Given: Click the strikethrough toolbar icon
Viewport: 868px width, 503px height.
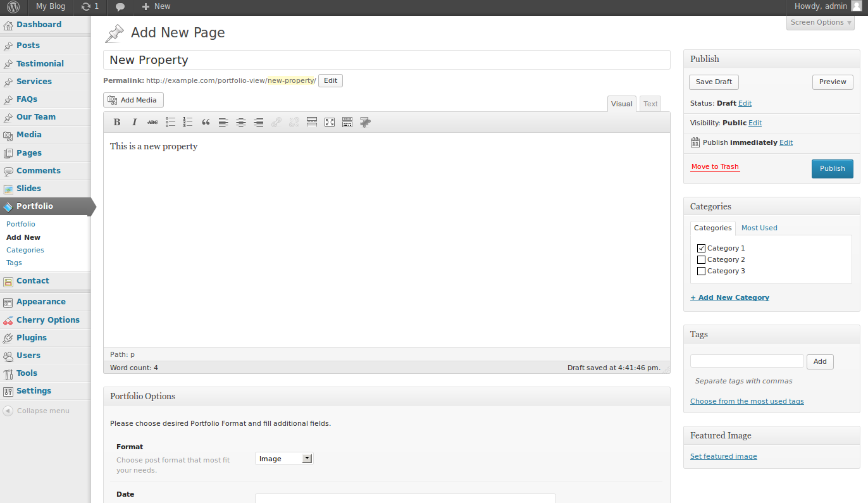Looking at the screenshot, I should [152, 122].
